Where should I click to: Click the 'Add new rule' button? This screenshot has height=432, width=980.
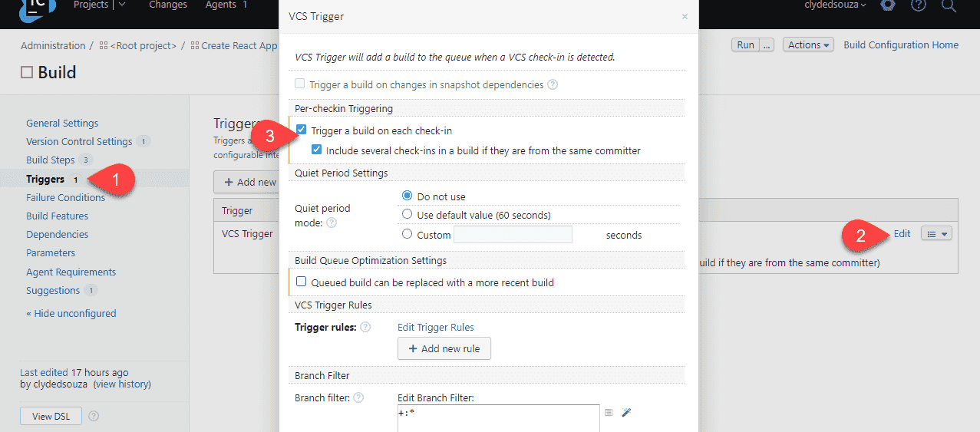(x=444, y=348)
